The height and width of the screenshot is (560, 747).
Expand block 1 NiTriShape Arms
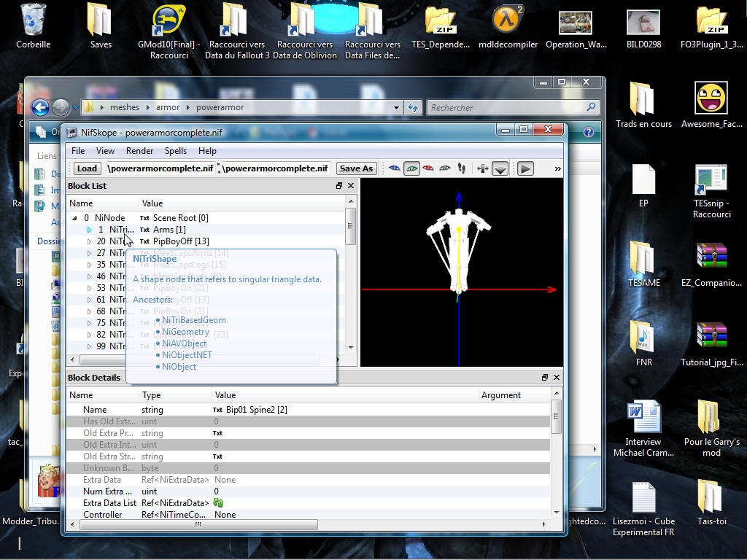[x=89, y=230]
